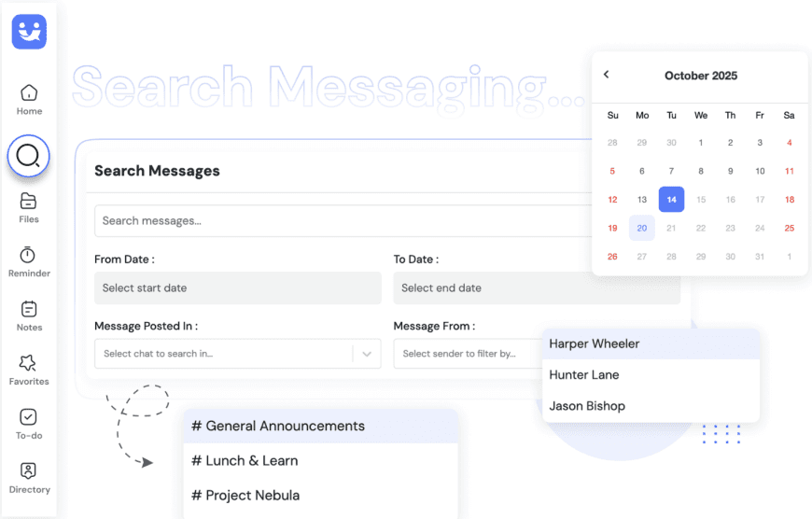Pick October 5 in the calendar
This screenshot has height=519, width=812.
tap(612, 171)
